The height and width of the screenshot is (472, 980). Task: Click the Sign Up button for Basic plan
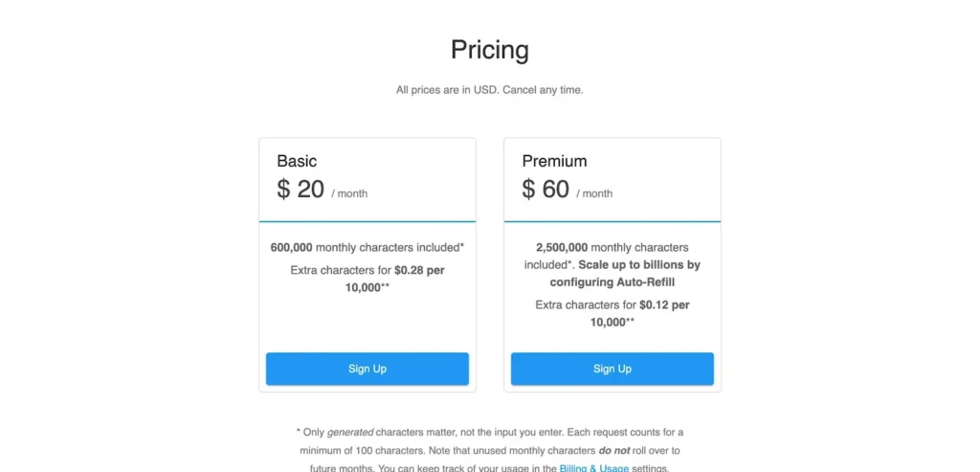[367, 369]
